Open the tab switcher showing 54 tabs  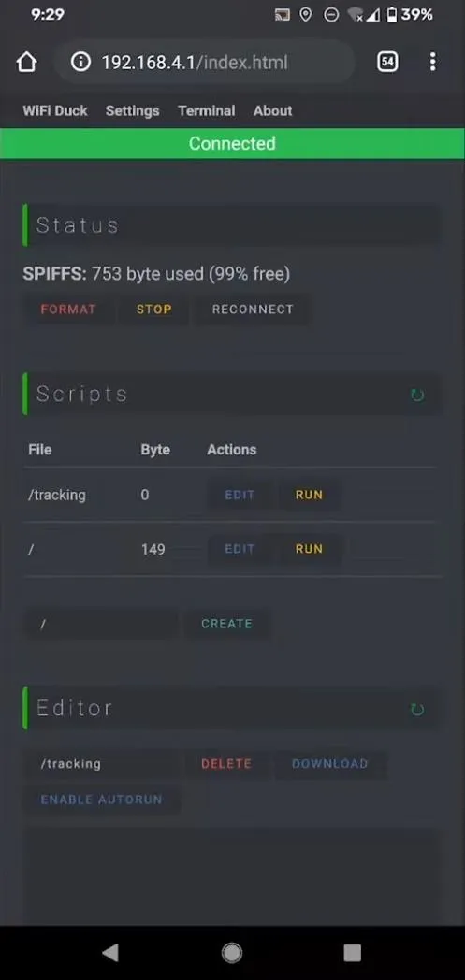[x=387, y=62]
